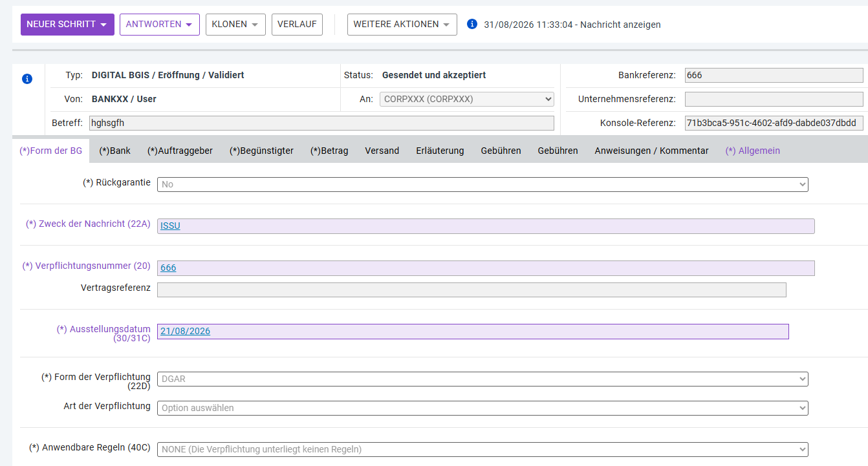Expand the Anwendbare Regeln (40C) dropdown
Screen dimensions: 868x466
click(x=483, y=449)
